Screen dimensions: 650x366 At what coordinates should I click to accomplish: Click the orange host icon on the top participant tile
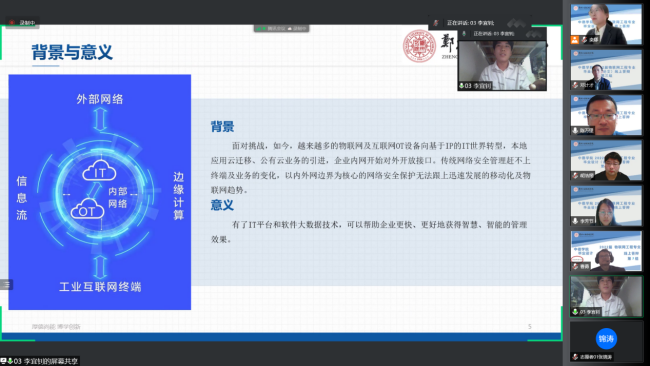pos(575,40)
